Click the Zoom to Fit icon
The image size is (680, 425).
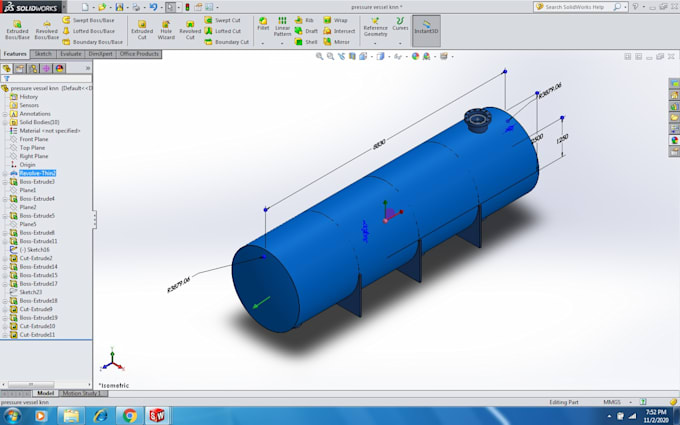point(319,56)
